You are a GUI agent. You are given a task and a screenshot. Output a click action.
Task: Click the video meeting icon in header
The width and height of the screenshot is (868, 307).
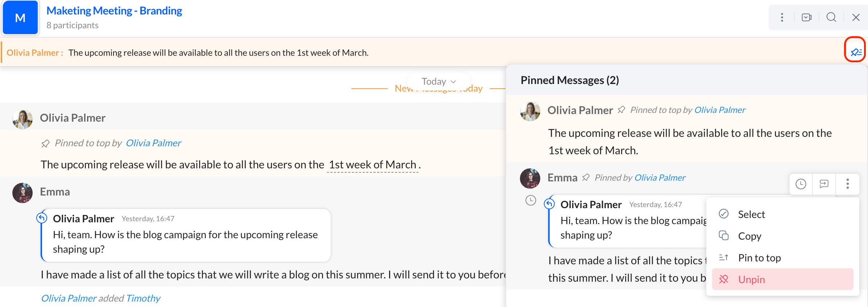pyautogui.click(x=806, y=17)
